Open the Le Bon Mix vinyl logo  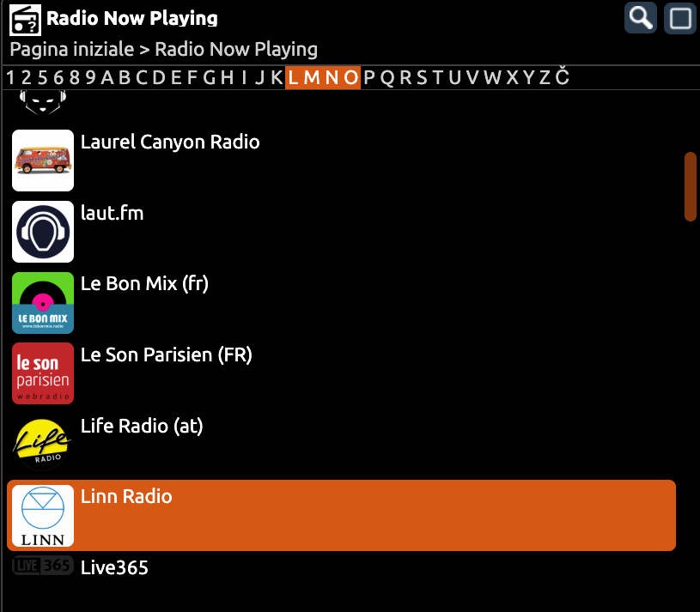[x=43, y=303]
